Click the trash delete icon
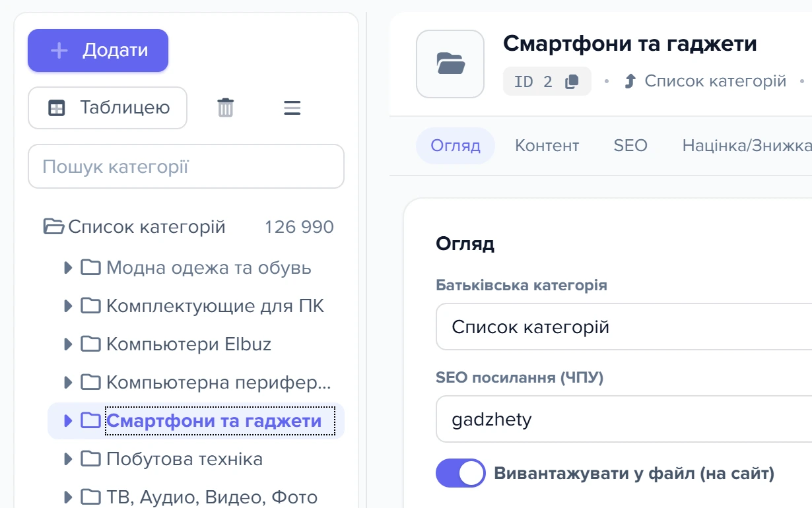The width and height of the screenshot is (812, 508). (x=226, y=108)
